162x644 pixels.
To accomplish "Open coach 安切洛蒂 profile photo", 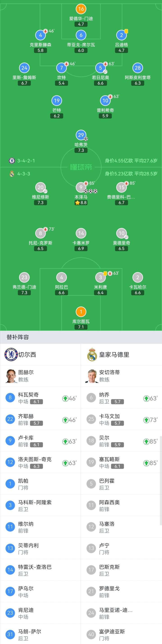I will (92, 376).
